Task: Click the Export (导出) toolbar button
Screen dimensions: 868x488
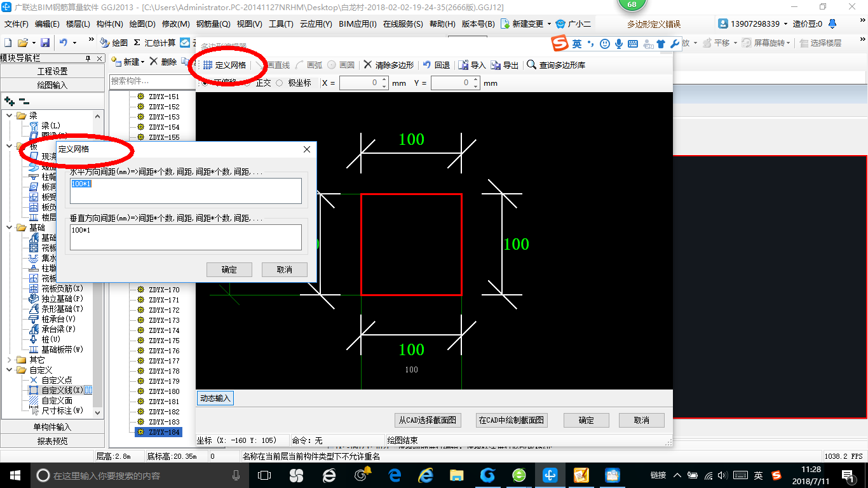Action: (x=505, y=65)
